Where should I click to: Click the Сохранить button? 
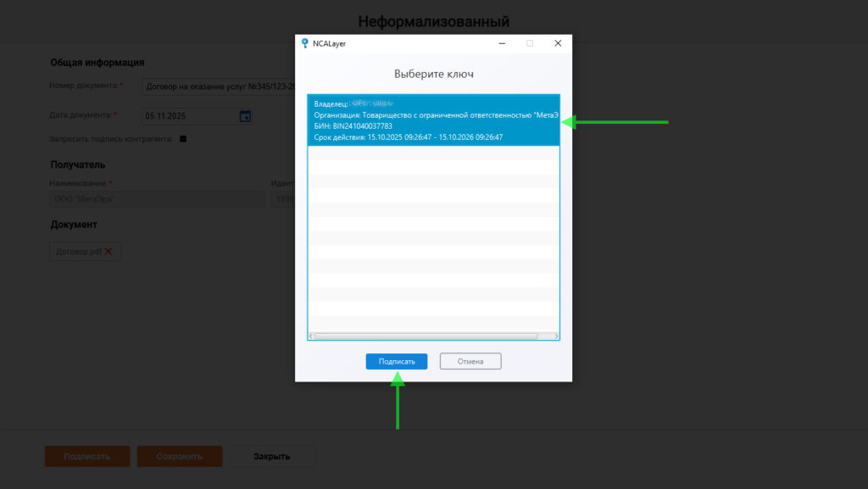(x=180, y=457)
